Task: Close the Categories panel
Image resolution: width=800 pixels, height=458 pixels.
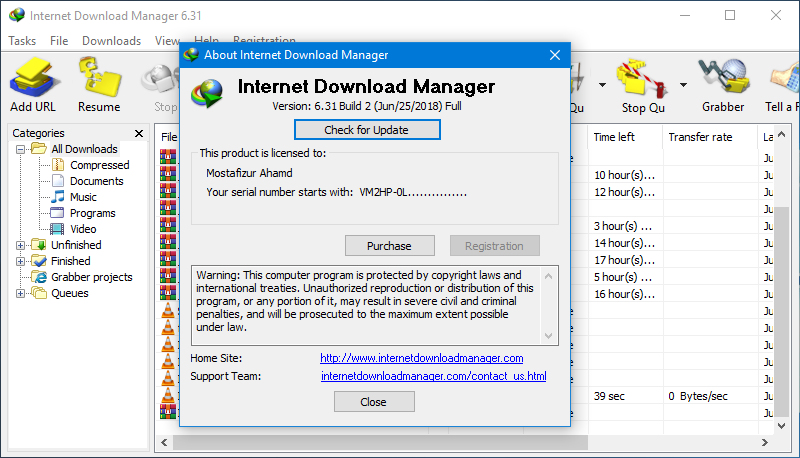Action: 139,134
